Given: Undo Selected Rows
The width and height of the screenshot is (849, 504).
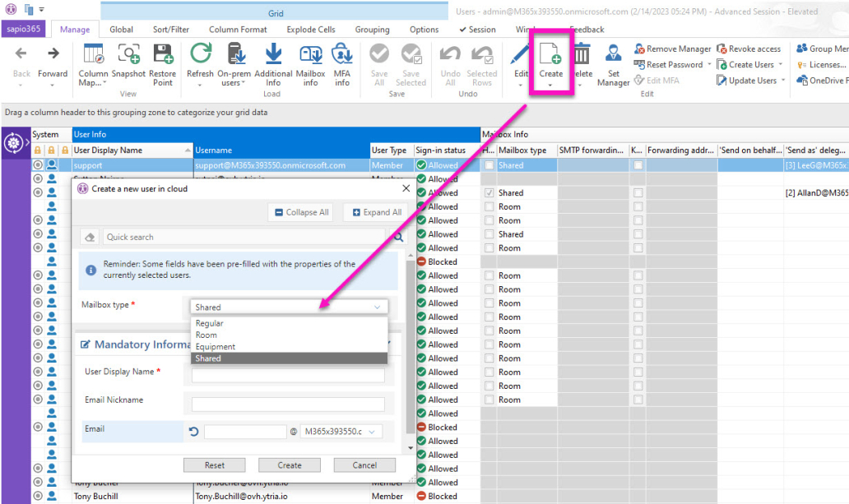Looking at the screenshot, I should [x=482, y=64].
